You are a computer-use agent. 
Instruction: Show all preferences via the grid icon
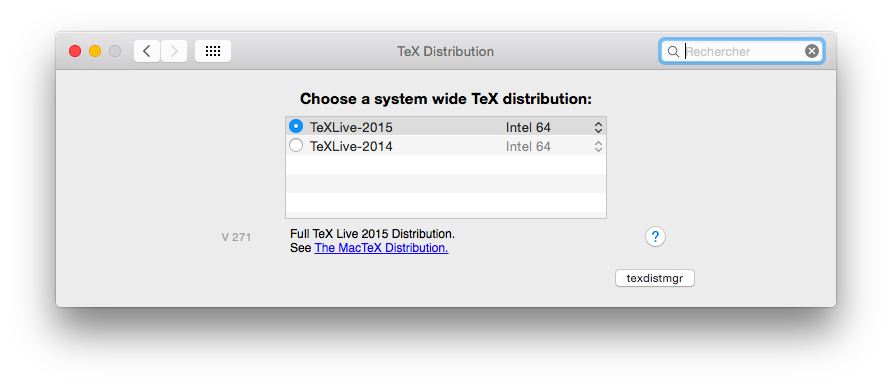click(x=213, y=51)
